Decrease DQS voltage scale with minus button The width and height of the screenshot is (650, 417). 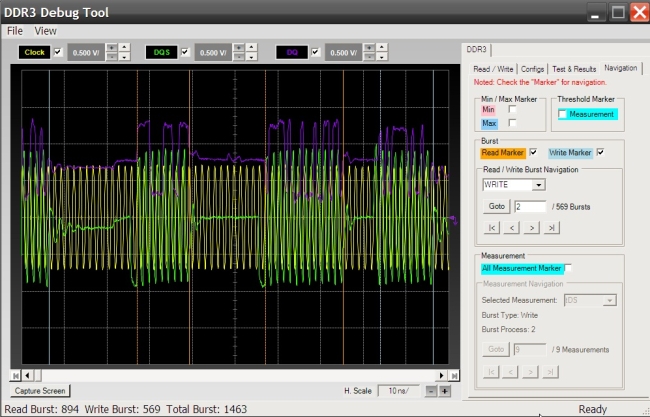point(238,57)
